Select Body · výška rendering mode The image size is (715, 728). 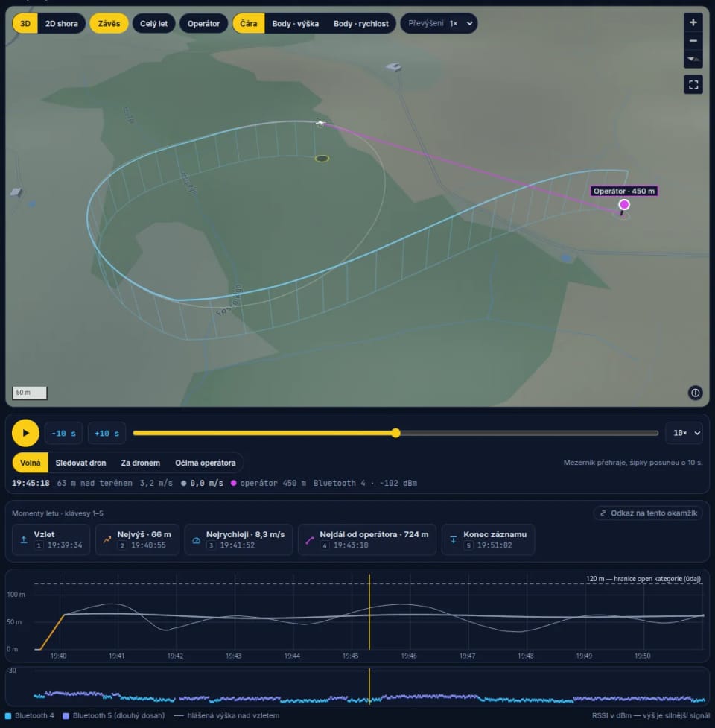pos(295,23)
